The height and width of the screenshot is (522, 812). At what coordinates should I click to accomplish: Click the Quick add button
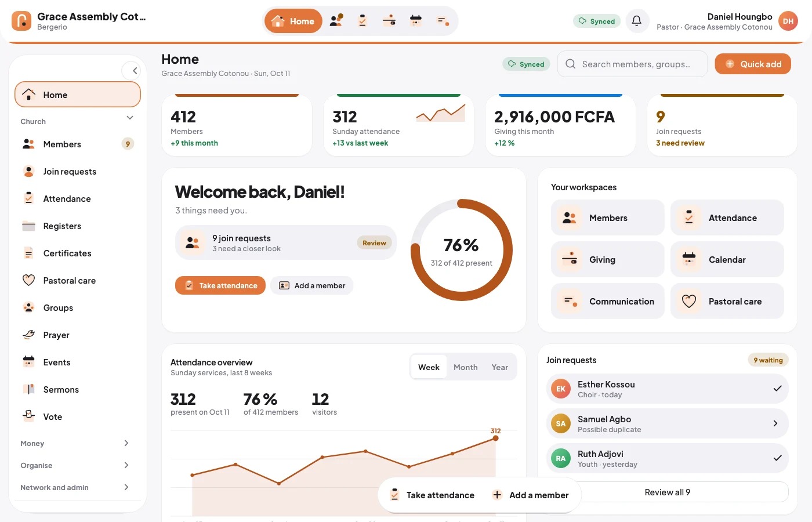pos(753,64)
